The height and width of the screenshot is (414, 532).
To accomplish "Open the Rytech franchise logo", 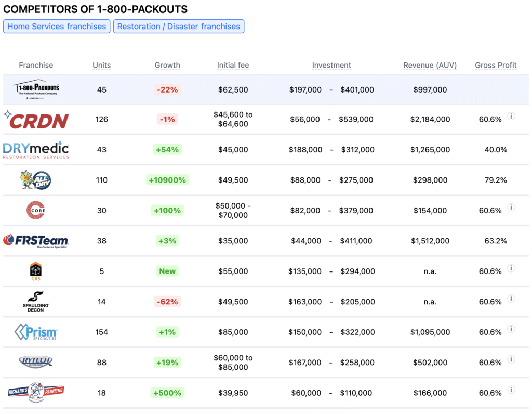I will tap(36, 362).
